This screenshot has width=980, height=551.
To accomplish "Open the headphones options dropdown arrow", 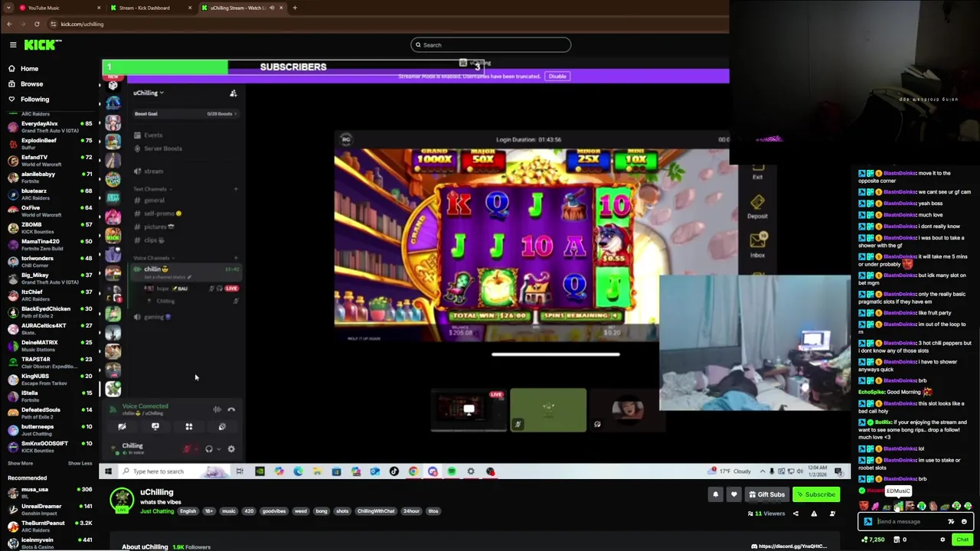I will [x=219, y=449].
